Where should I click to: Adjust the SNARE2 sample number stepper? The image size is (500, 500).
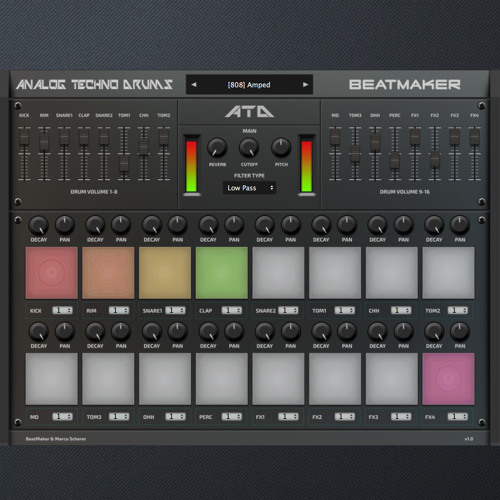tap(288, 310)
